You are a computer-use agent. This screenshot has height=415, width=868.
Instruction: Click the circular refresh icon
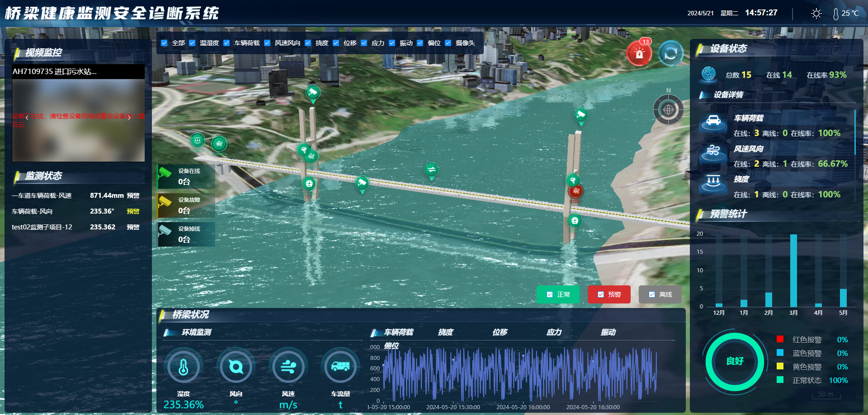(670, 54)
